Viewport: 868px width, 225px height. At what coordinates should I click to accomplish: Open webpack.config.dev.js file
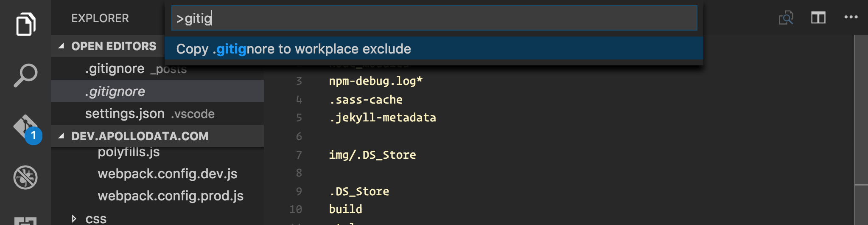tap(167, 174)
